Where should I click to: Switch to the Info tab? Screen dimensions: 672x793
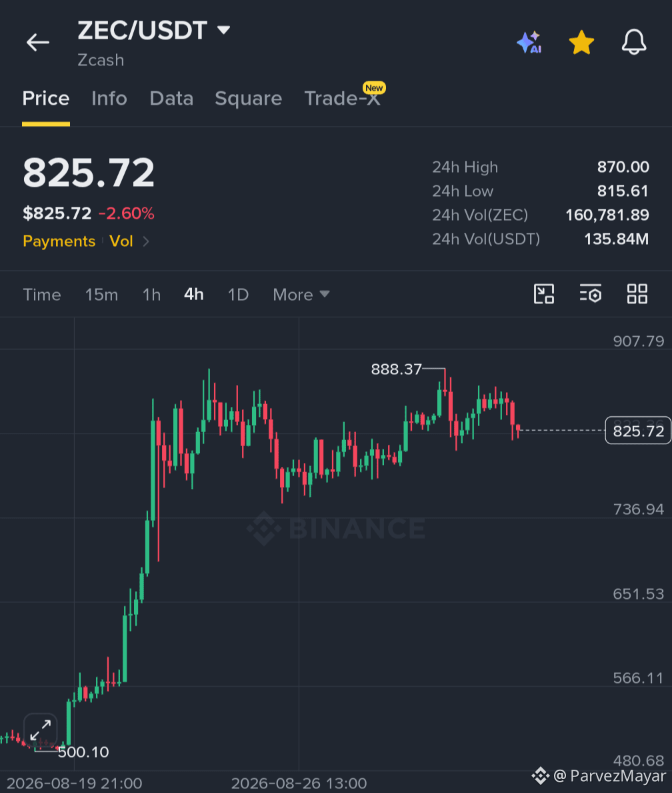click(109, 98)
